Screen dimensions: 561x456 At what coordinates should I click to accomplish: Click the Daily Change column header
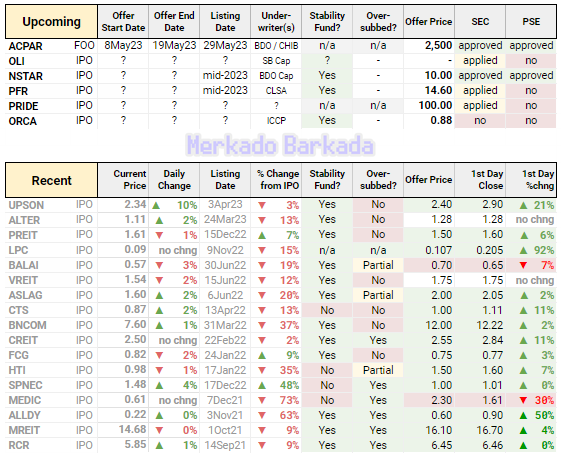tap(174, 180)
